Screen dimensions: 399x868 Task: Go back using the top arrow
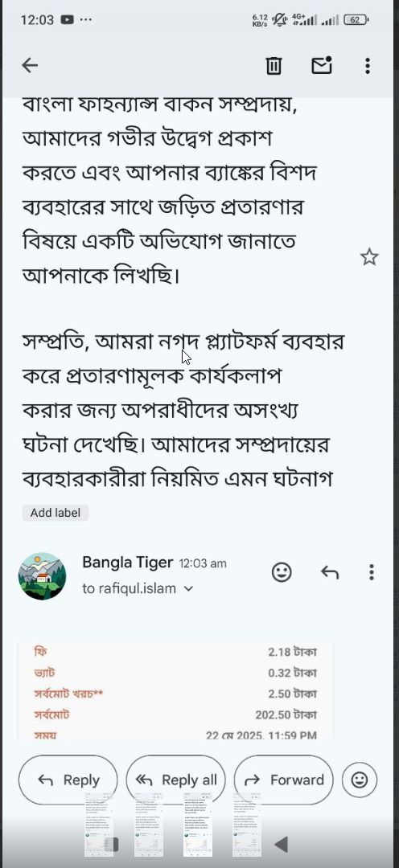[x=30, y=66]
